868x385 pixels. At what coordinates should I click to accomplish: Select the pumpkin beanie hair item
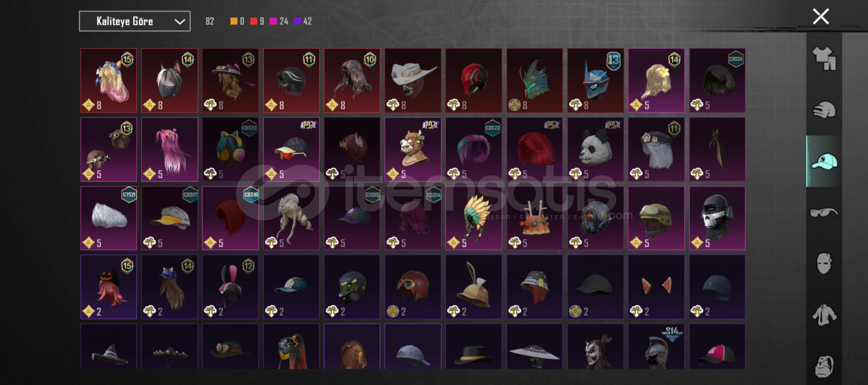[109, 287]
